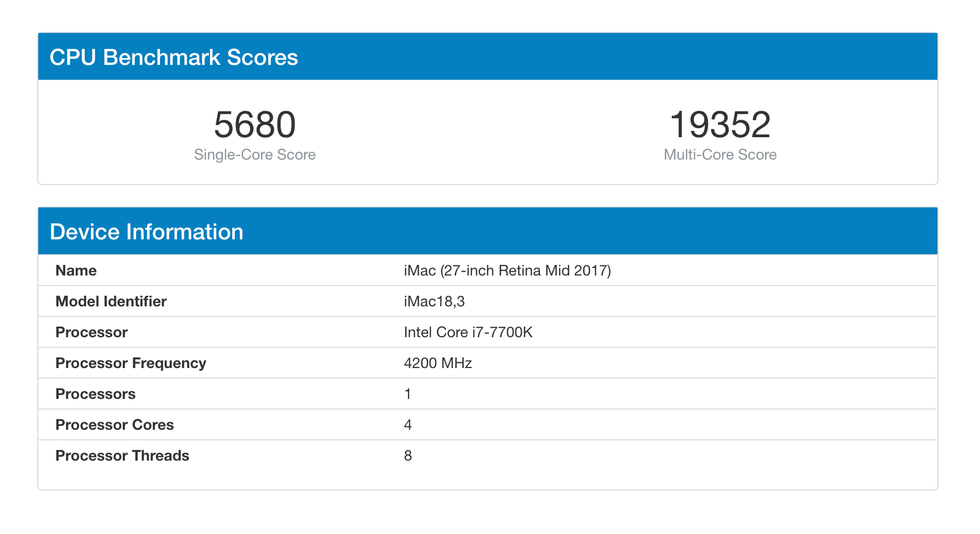Click the singular Processor row label

pyautogui.click(x=91, y=332)
